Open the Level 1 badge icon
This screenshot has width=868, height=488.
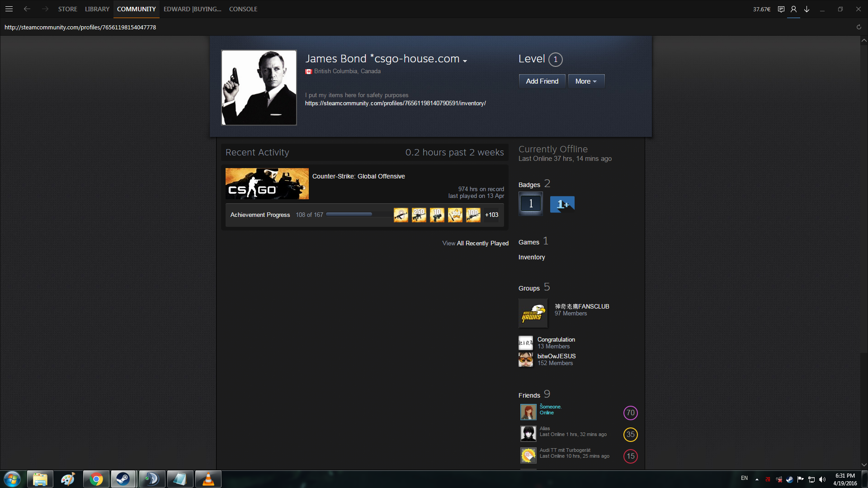[531, 204]
